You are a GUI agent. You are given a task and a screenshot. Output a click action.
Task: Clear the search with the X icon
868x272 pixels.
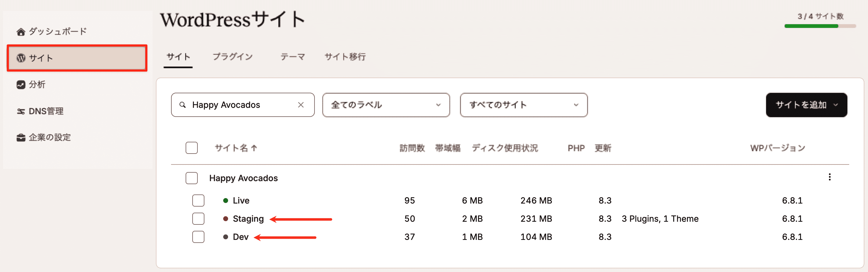[x=301, y=105]
